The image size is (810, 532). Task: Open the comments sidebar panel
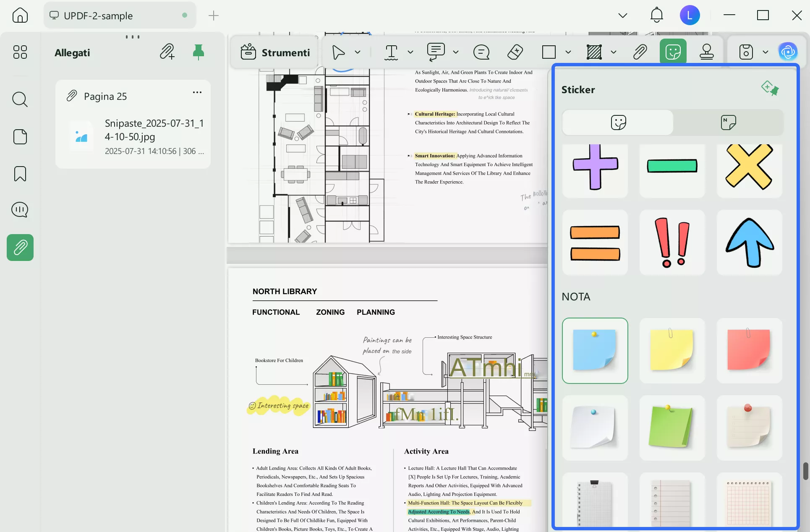point(20,210)
